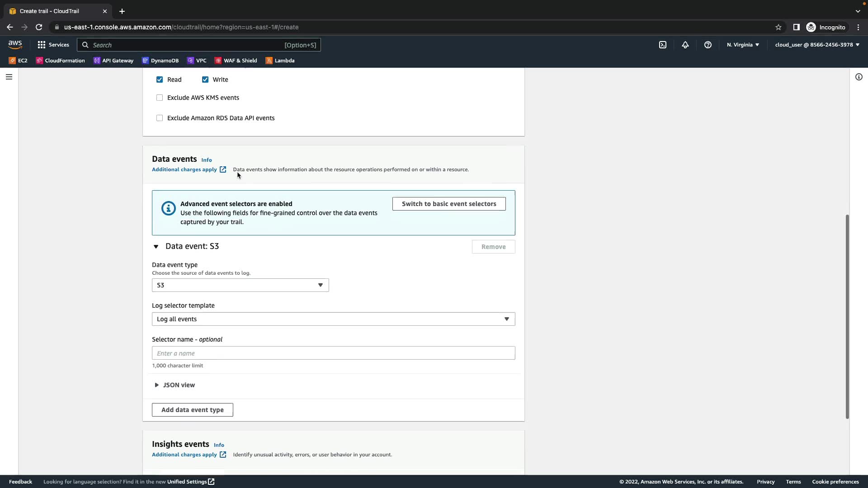Open the Log selector template dropdown
This screenshot has width=868, height=488.
(333, 319)
